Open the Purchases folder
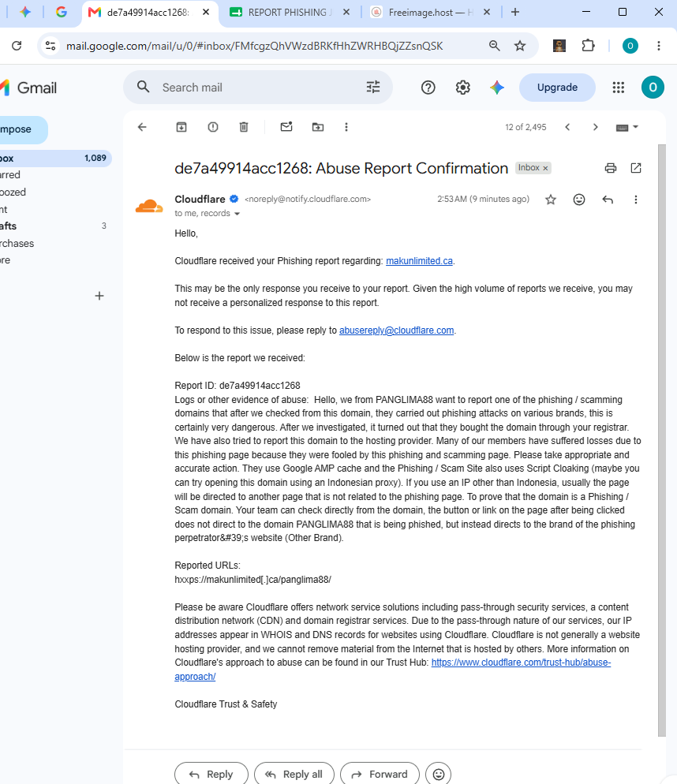The height and width of the screenshot is (784, 677). pos(55,244)
